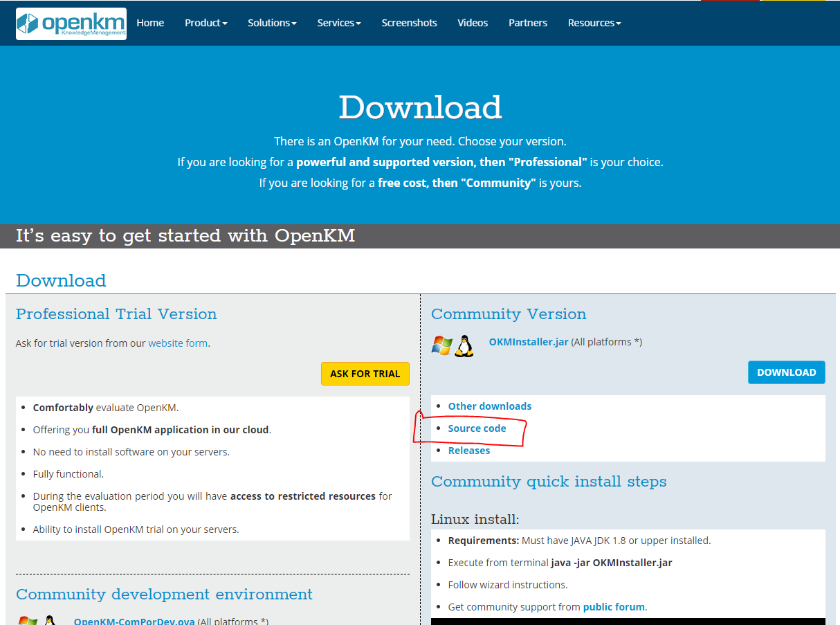
Task: Click the Linux penguin icon beside OKMInstaller.jar
Action: 464,345
